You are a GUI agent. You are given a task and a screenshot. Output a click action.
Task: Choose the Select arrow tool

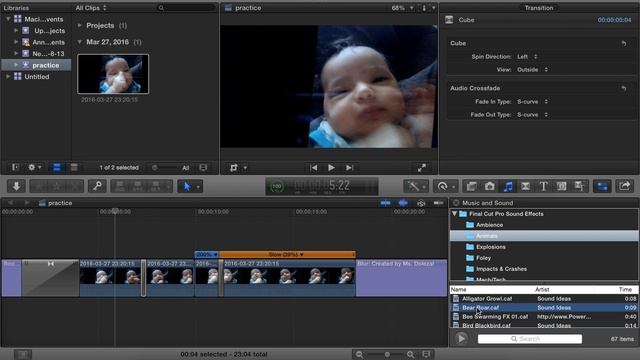(x=187, y=187)
